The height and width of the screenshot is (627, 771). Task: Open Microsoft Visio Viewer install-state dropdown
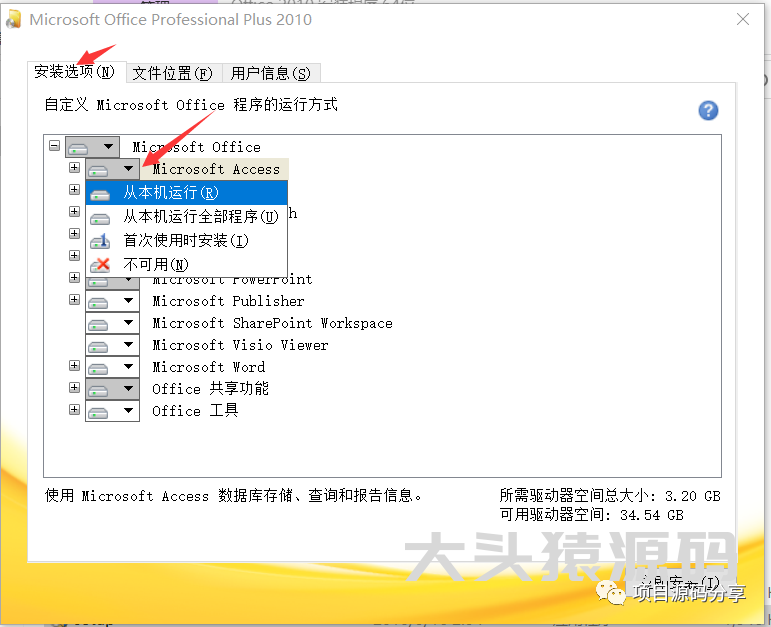click(113, 345)
